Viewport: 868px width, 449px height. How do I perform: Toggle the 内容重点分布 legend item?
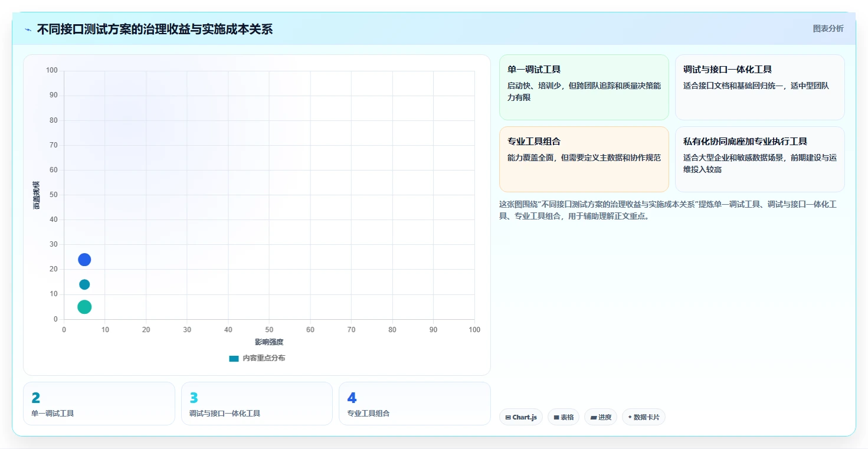pyautogui.click(x=257, y=358)
